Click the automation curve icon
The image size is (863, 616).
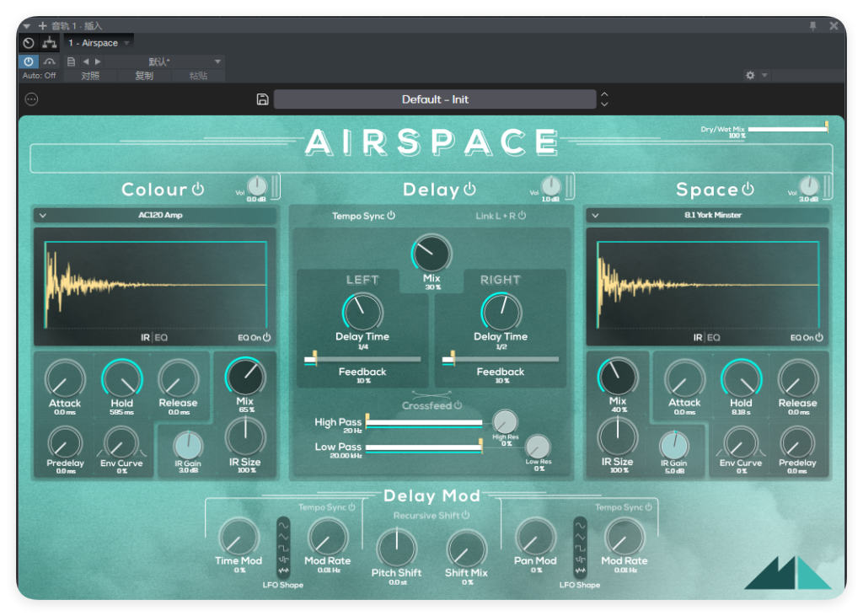(x=50, y=62)
